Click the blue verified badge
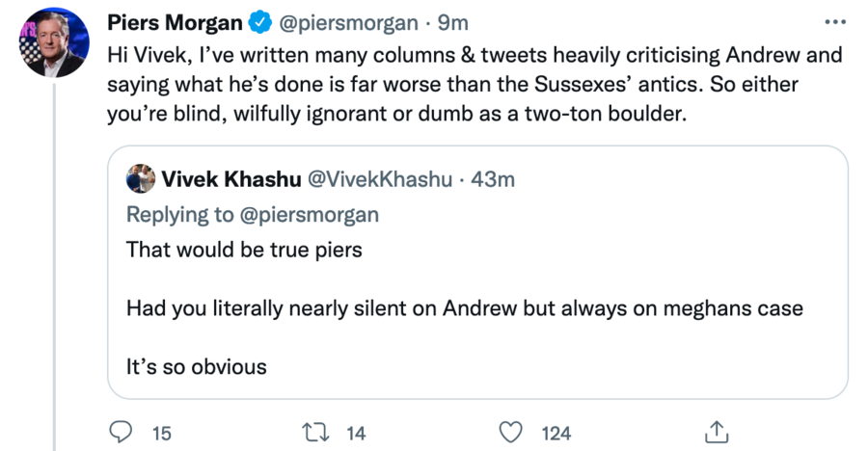Viewport: 868px width, 451px height. point(259,22)
